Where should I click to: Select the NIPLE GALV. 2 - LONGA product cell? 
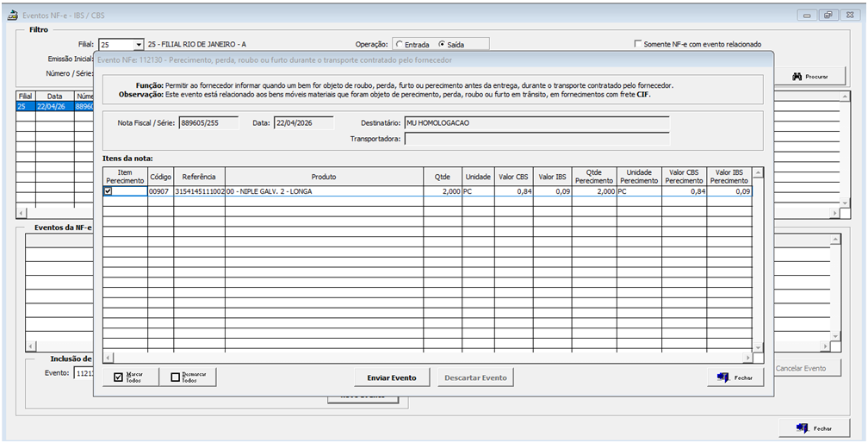point(324,191)
